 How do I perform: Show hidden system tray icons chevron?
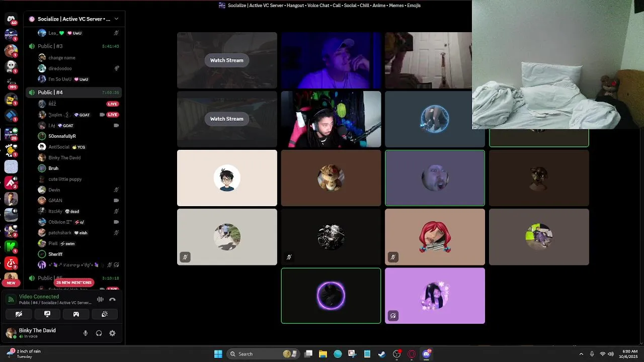[581, 354]
